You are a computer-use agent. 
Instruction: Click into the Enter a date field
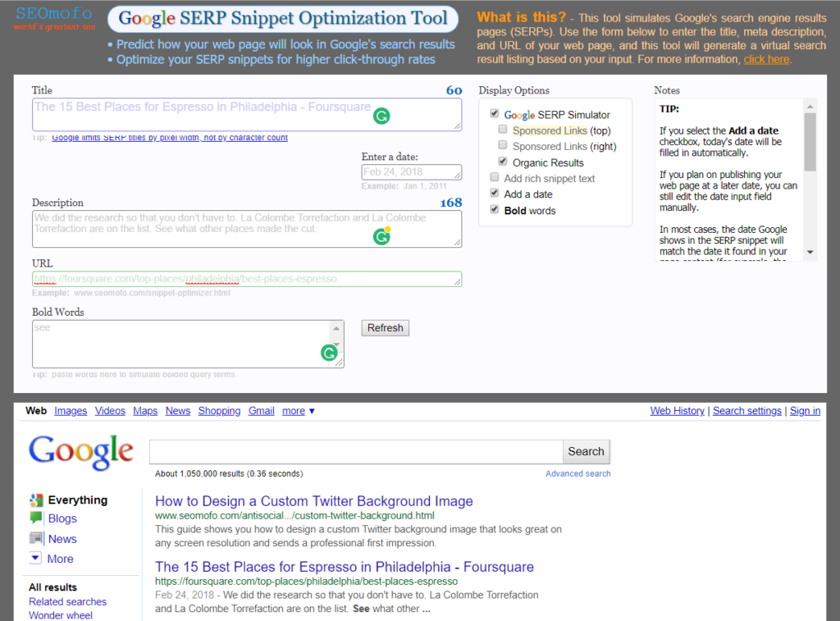pyautogui.click(x=411, y=172)
